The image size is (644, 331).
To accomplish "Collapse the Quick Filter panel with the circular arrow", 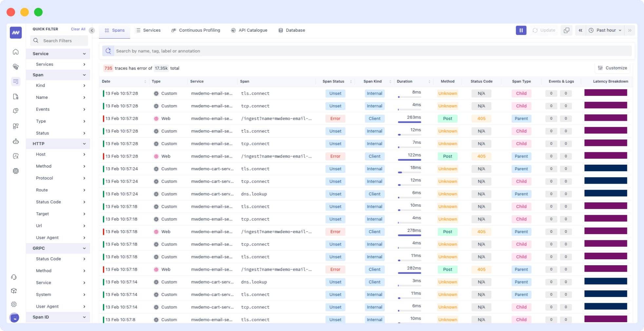I will click(92, 31).
